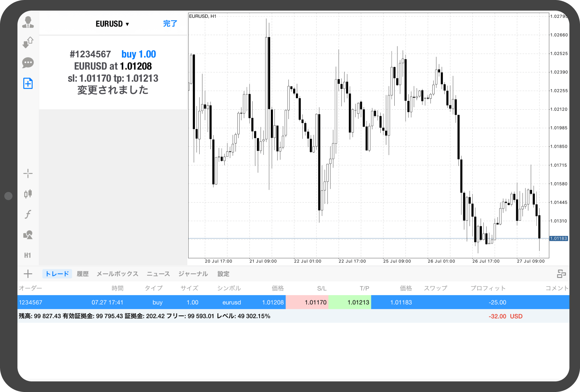Open the trade arrows icon
The height and width of the screenshot is (392, 580).
click(28, 42)
